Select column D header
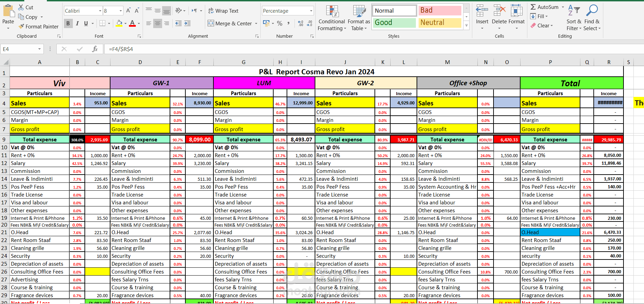 (x=140, y=62)
